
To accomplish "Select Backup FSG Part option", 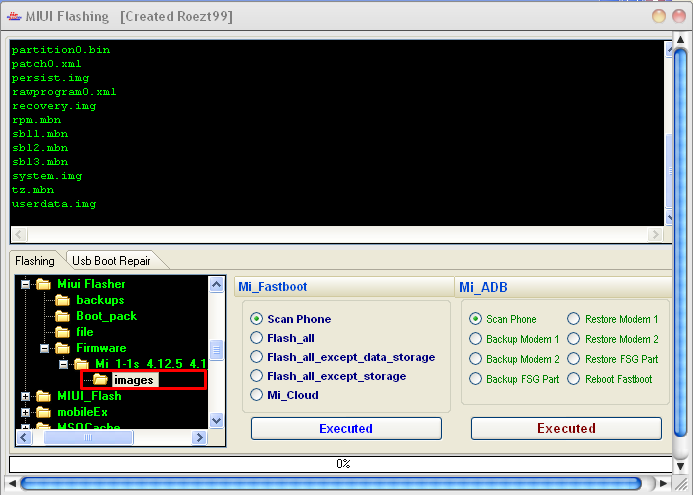I will [476, 379].
